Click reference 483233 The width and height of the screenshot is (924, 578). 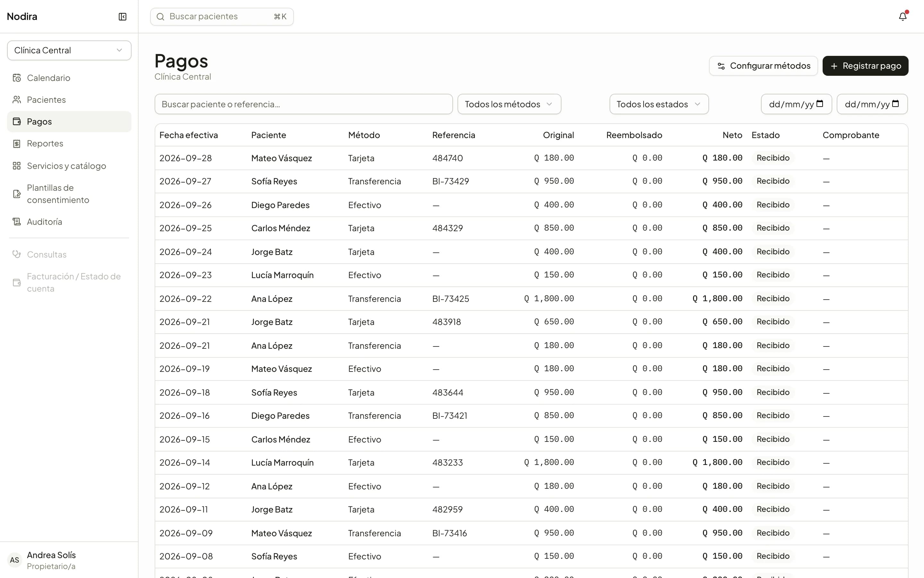point(448,462)
